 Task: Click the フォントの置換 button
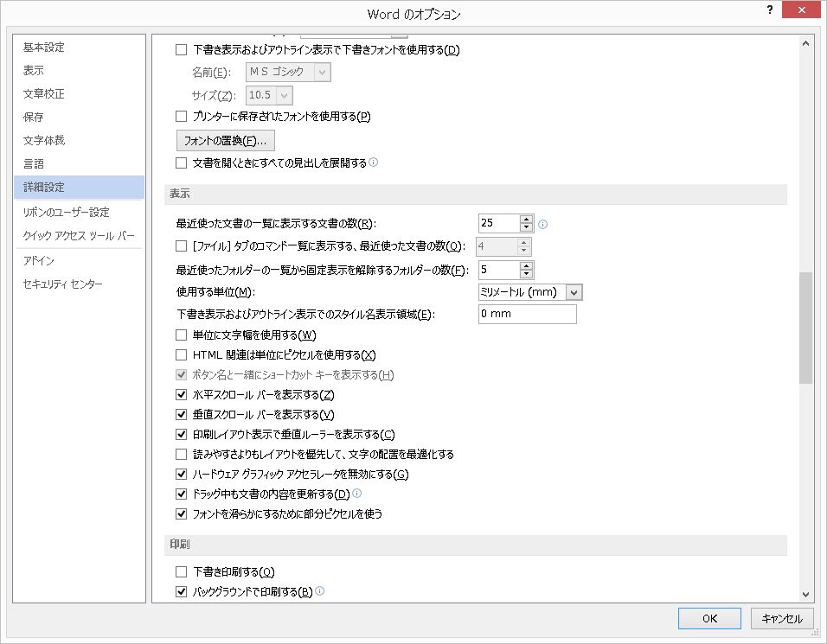[x=225, y=141]
